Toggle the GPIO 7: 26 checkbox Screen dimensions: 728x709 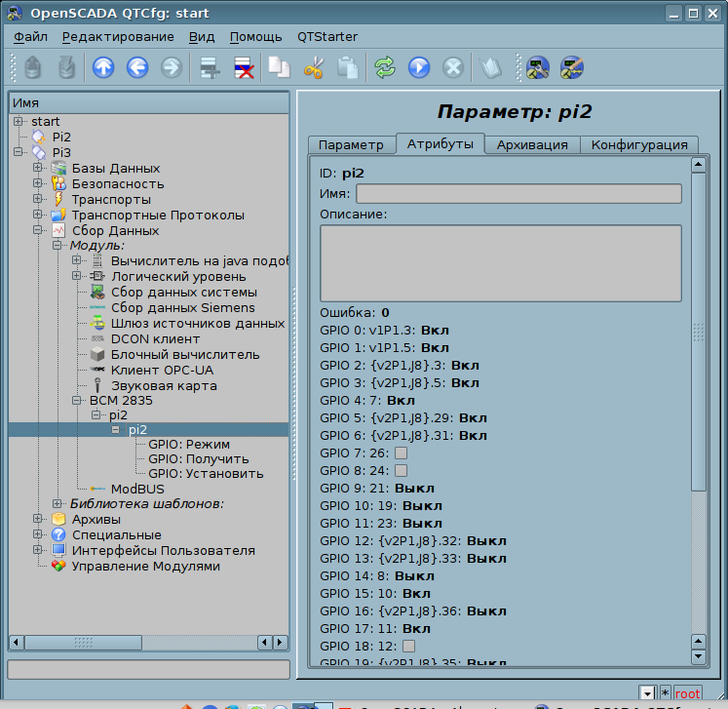(x=401, y=454)
